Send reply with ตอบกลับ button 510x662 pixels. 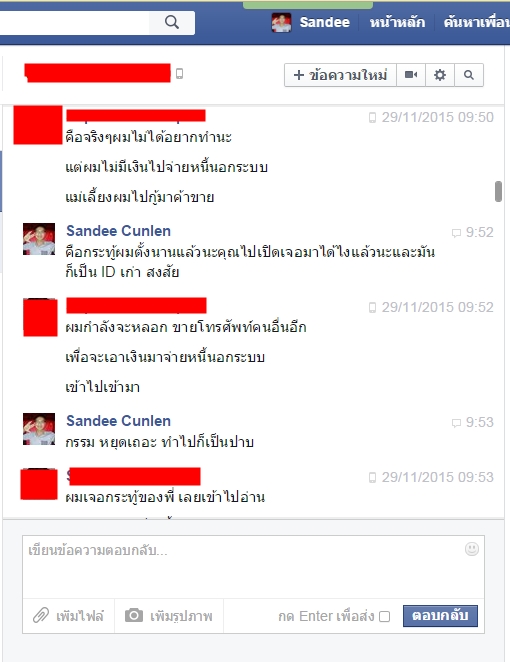click(440, 616)
